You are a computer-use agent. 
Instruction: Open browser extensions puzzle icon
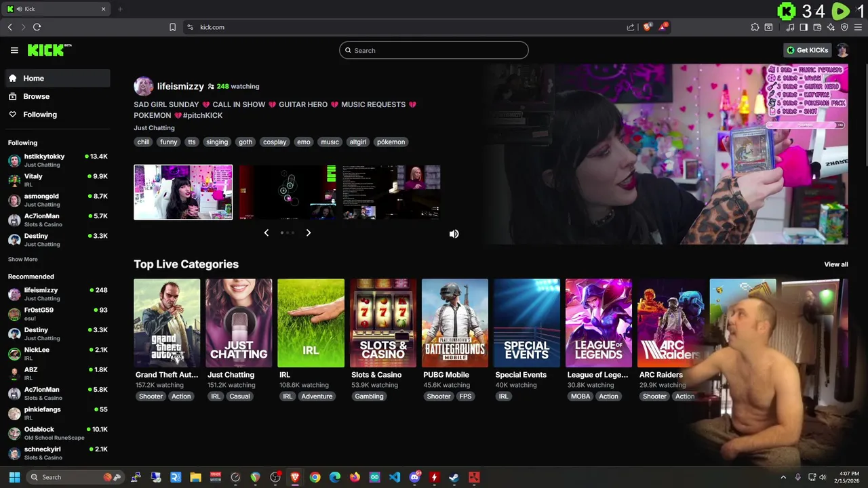pos(755,27)
